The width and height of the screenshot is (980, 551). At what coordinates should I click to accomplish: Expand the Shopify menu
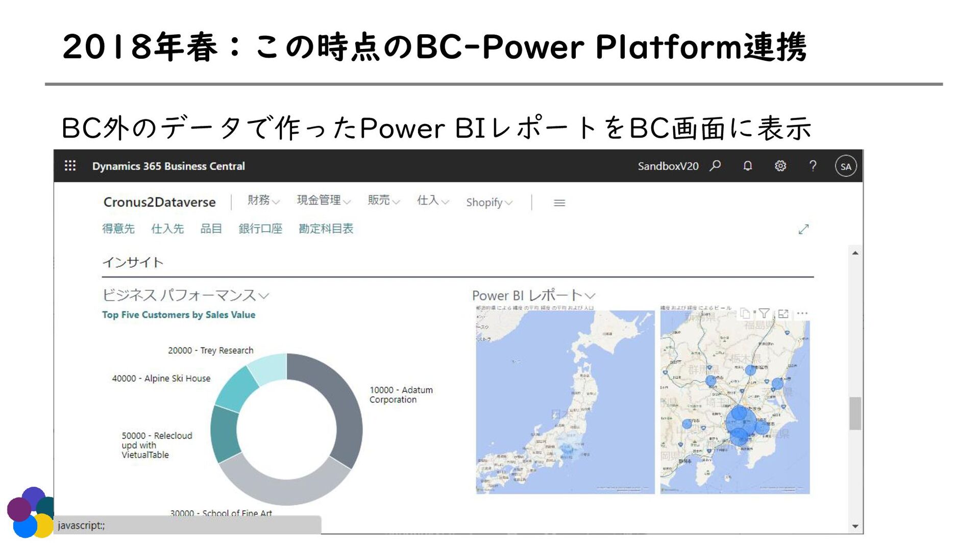(x=489, y=203)
